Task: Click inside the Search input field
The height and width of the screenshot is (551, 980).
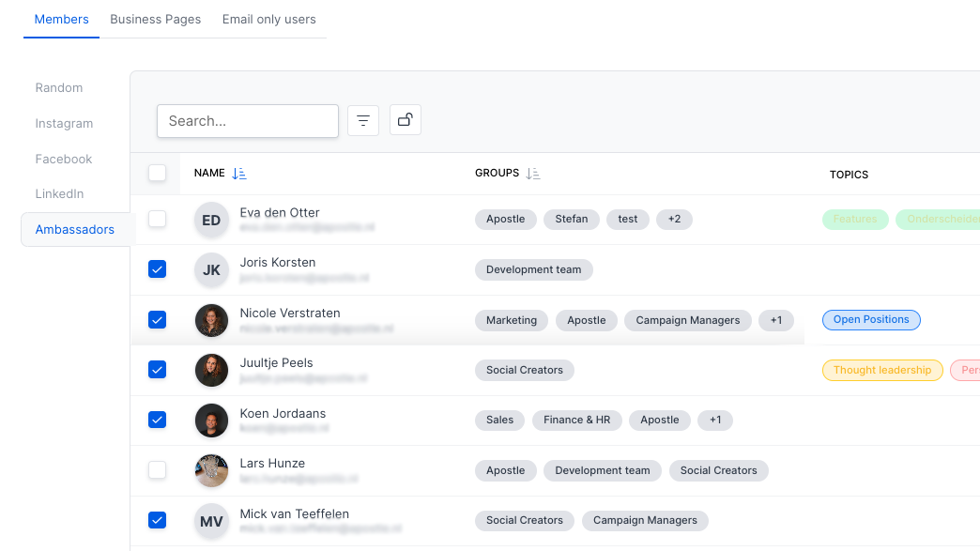Action: point(247,120)
